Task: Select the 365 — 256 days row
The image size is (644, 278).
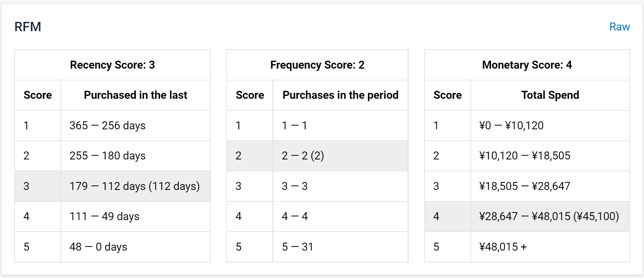Action: tap(112, 125)
